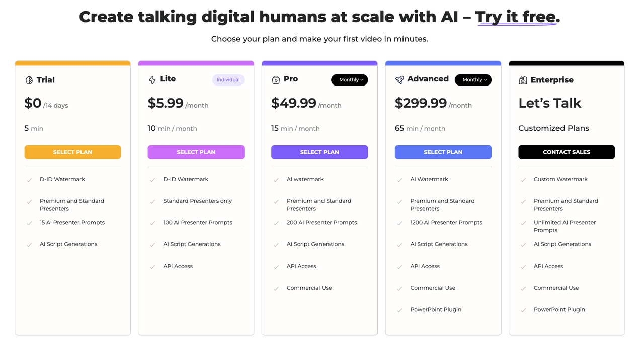The height and width of the screenshot is (341, 644).
Task: Click checkmark next to PowerPoint Plugin in Advanced
Action: pyautogui.click(x=399, y=310)
